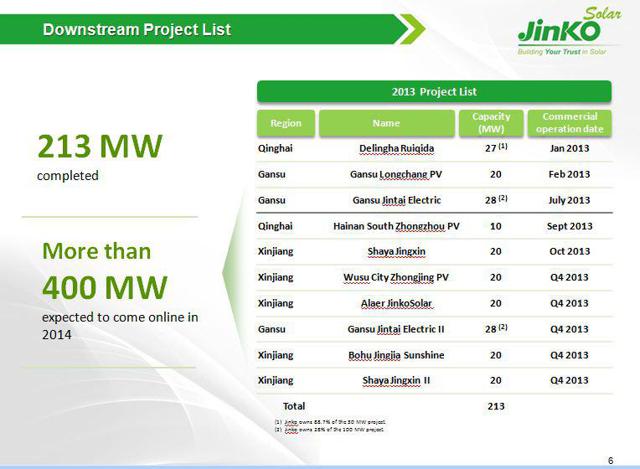Click 'Gansu Jintai Electric' in the July 2013 row
This screenshot has height=469, width=640.
pyautogui.click(x=397, y=200)
